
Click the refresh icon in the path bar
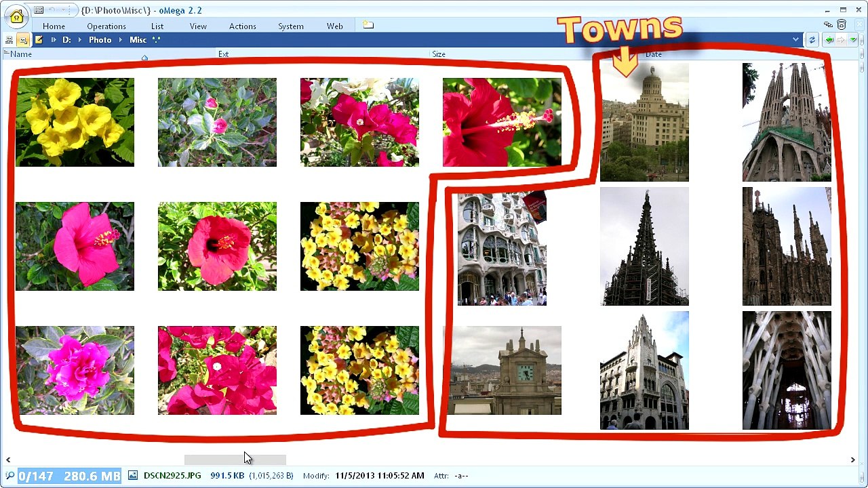pyautogui.click(x=812, y=40)
